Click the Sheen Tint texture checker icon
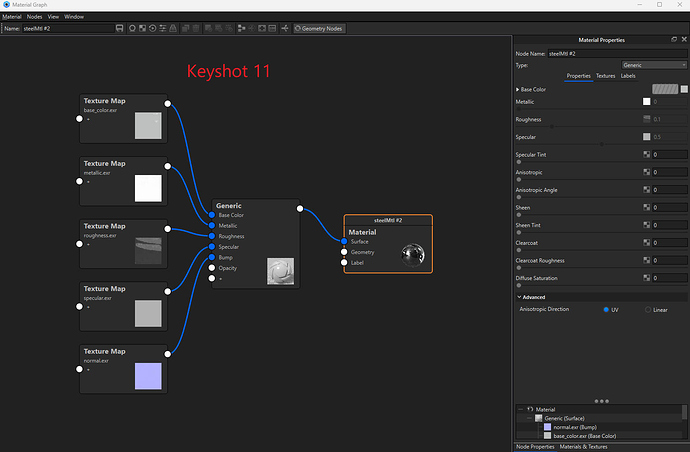 click(x=646, y=225)
